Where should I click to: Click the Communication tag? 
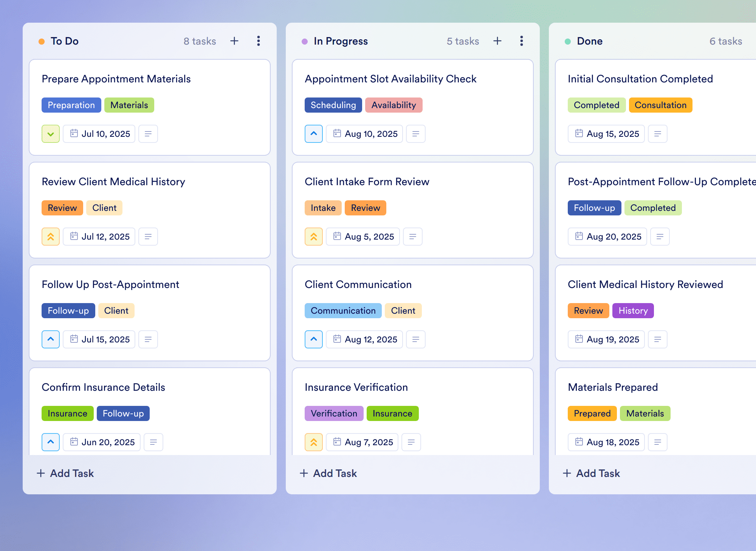coord(343,311)
